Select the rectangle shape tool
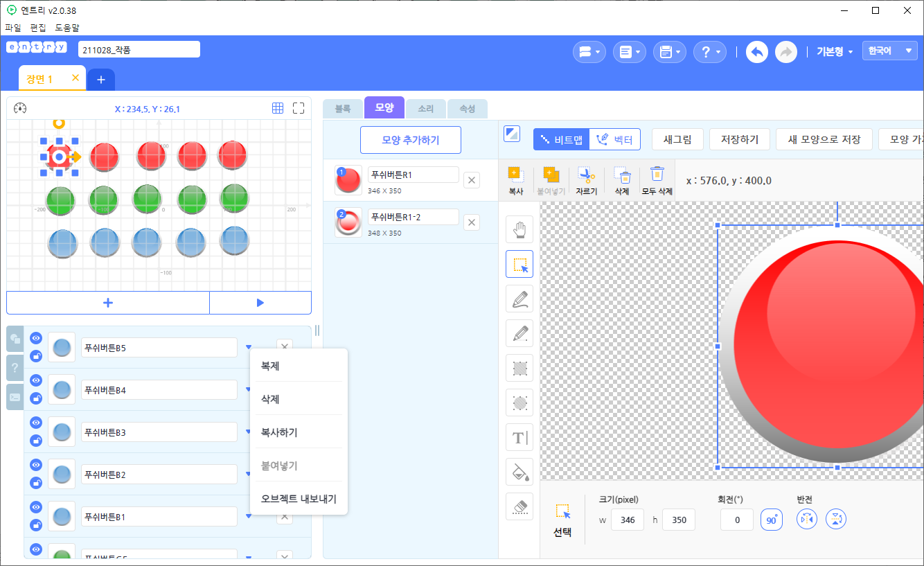This screenshot has height=566, width=924. coord(519,368)
